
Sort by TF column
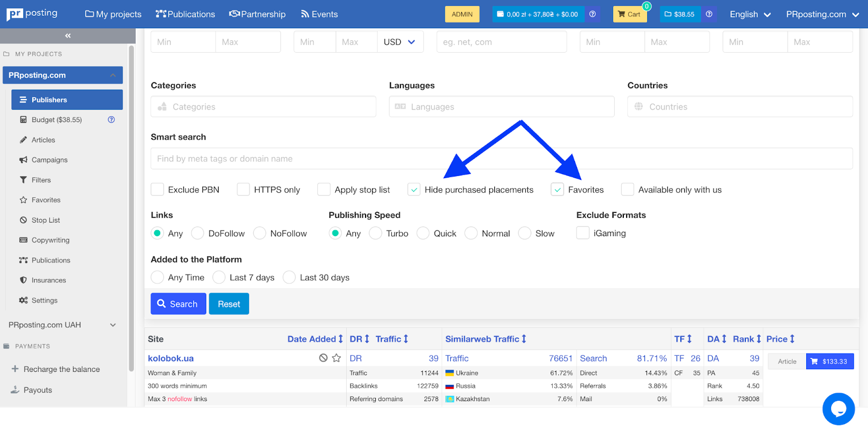coord(683,339)
